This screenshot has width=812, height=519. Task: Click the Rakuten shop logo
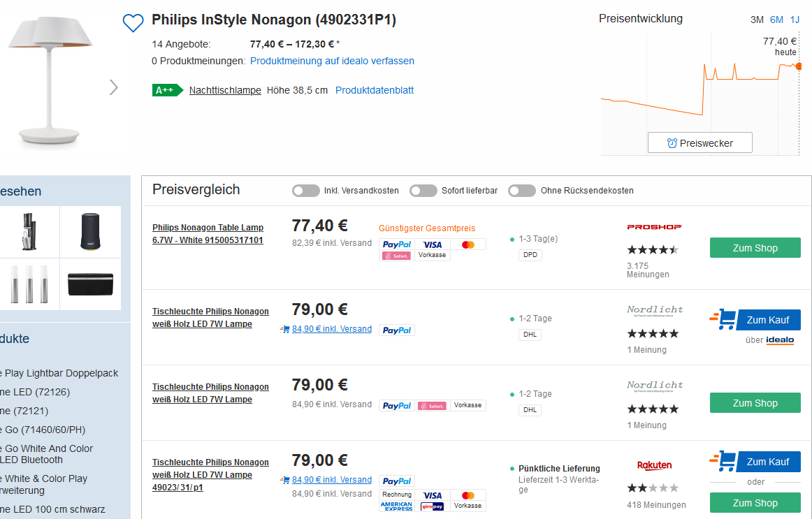654,465
